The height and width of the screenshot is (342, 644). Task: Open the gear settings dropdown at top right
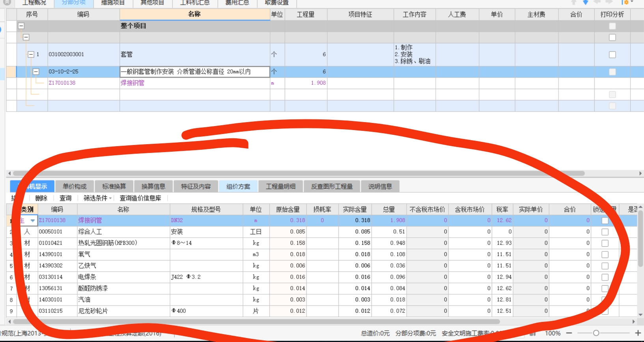[627, 2]
